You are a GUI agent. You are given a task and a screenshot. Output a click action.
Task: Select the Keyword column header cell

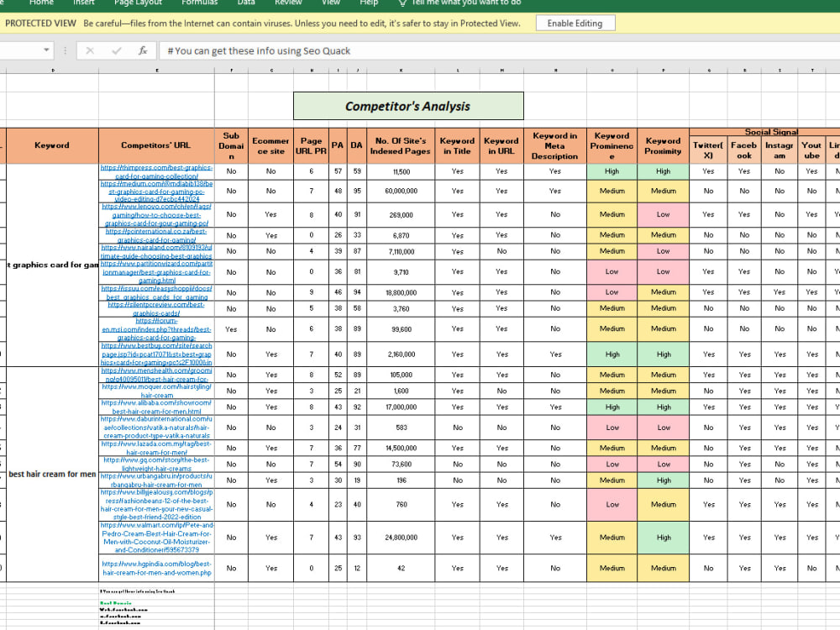[52, 145]
